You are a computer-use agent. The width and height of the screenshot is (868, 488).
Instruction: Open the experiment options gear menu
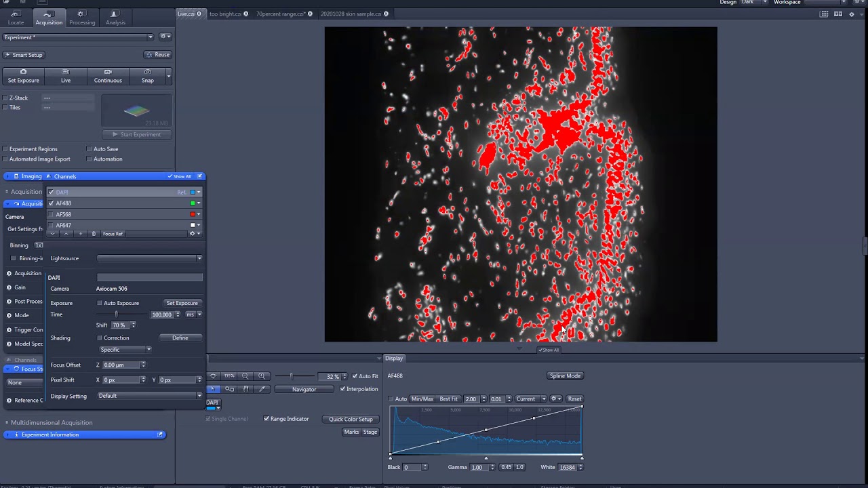click(165, 37)
